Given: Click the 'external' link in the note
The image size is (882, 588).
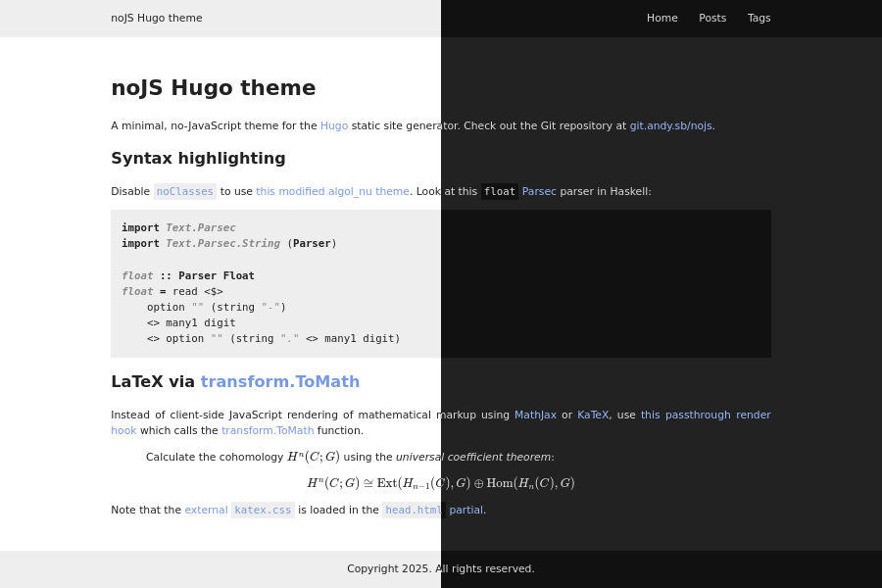Looking at the screenshot, I should tap(206, 510).
